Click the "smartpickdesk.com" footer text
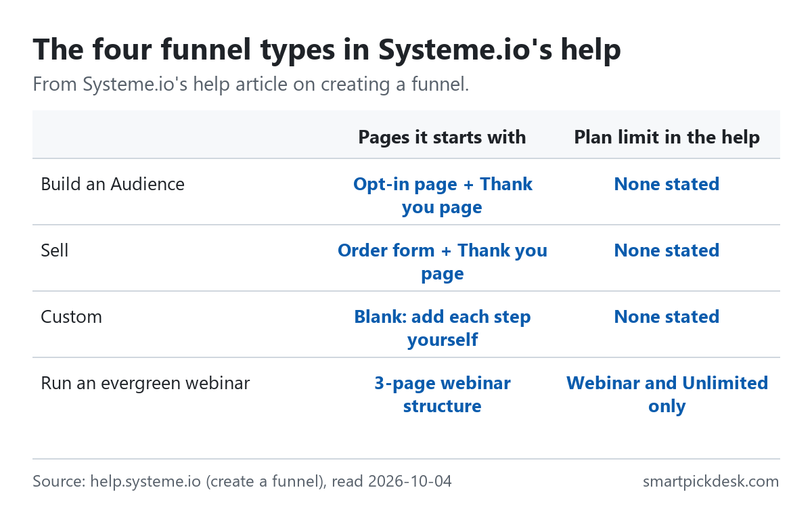812x511 pixels. click(711, 482)
